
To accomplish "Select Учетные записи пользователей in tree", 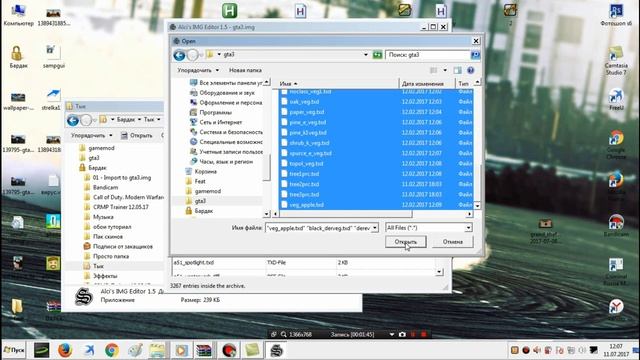I will (x=226, y=151).
